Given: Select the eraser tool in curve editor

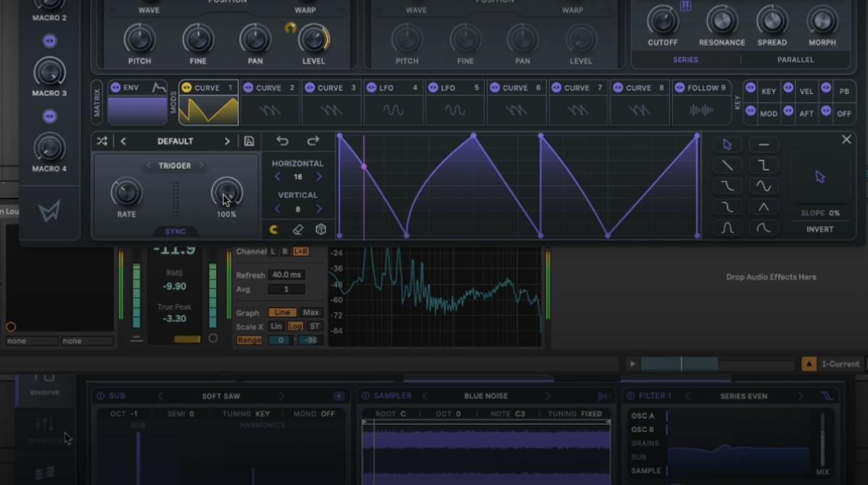Looking at the screenshot, I should 297,229.
